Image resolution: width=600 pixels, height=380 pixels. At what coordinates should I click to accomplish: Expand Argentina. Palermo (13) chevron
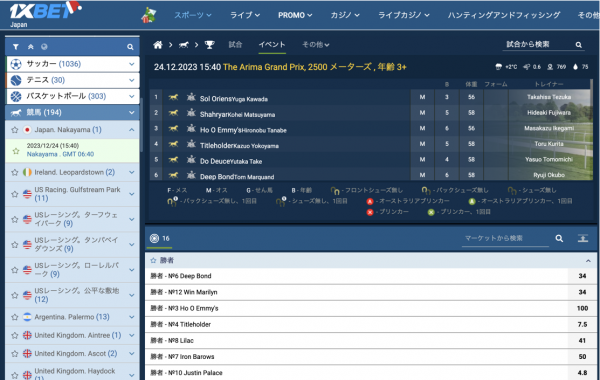[x=132, y=317]
